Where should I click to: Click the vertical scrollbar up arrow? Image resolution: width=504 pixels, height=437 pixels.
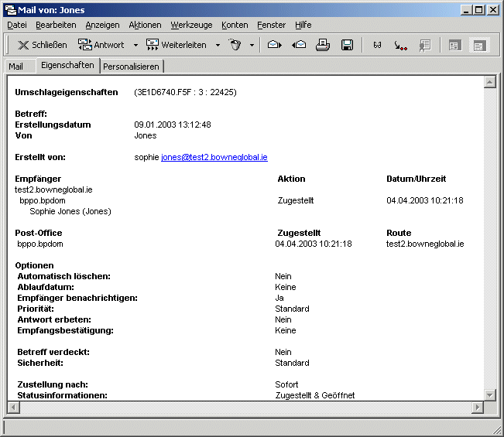[x=489, y=82]
